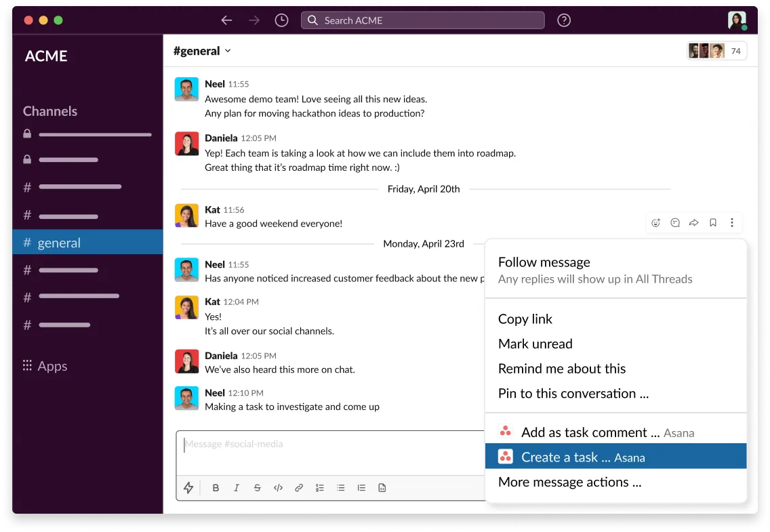Open help via the question mark icon
770x532 pixels.
pyautogui.click(x=564, y=20)
